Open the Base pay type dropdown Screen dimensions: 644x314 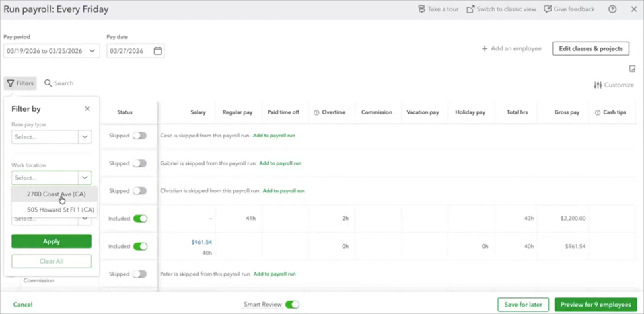tap(85, 137)
